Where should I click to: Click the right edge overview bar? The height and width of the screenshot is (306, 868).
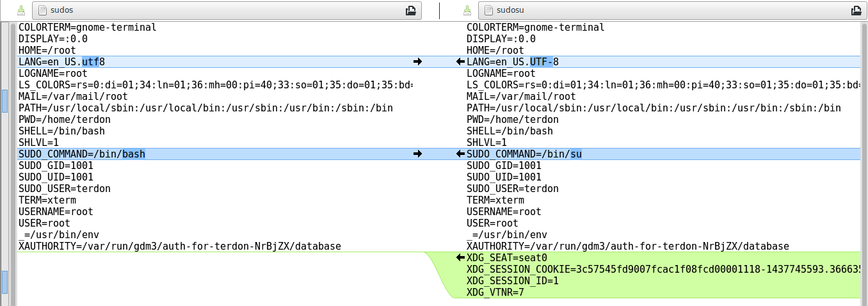864,164
